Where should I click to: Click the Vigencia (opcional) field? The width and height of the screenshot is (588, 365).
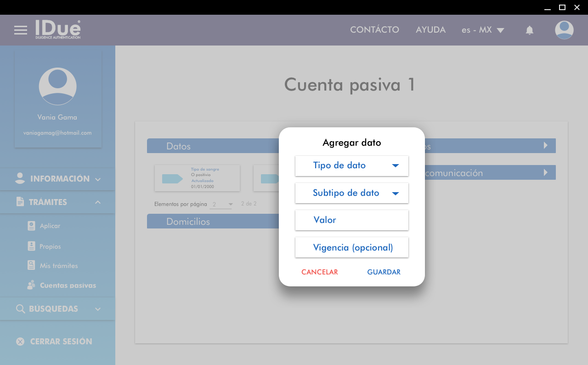(x=351, y=247)
